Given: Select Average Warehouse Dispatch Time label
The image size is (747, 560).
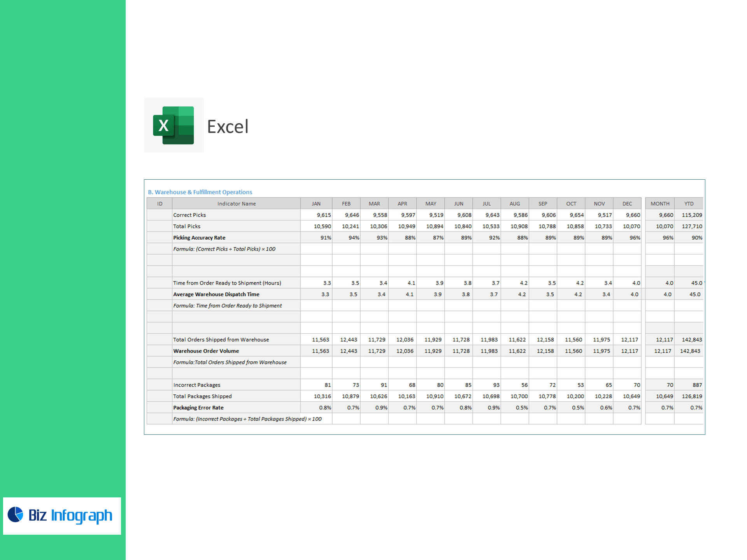Looking at the screenshot, I should [x=216, y=294].
